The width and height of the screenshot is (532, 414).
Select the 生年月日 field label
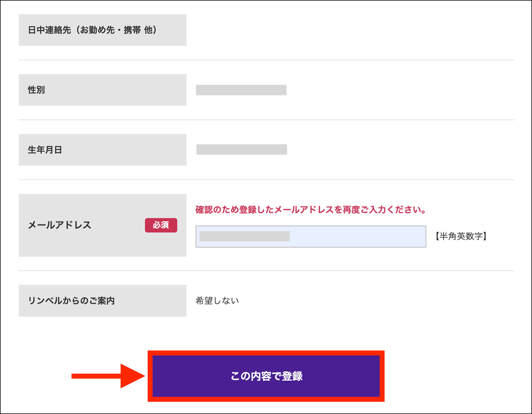(x=45, y=150)
